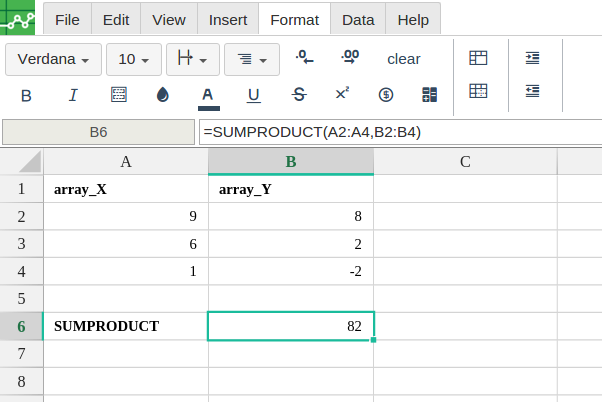Viewport: 602px width, 402px height.
Task: Choose text color with A icon
Action: [x=208, y=99]
